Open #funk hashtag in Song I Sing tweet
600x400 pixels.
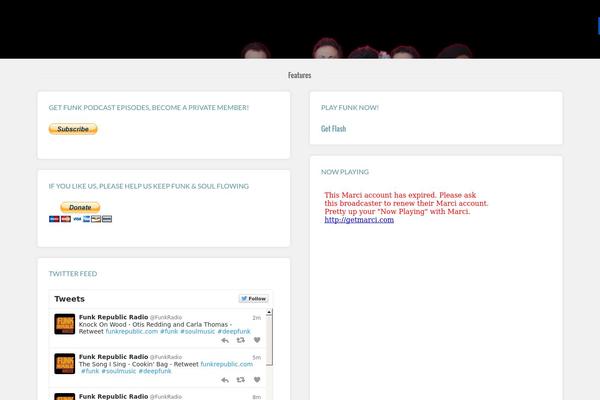(90, 371)
